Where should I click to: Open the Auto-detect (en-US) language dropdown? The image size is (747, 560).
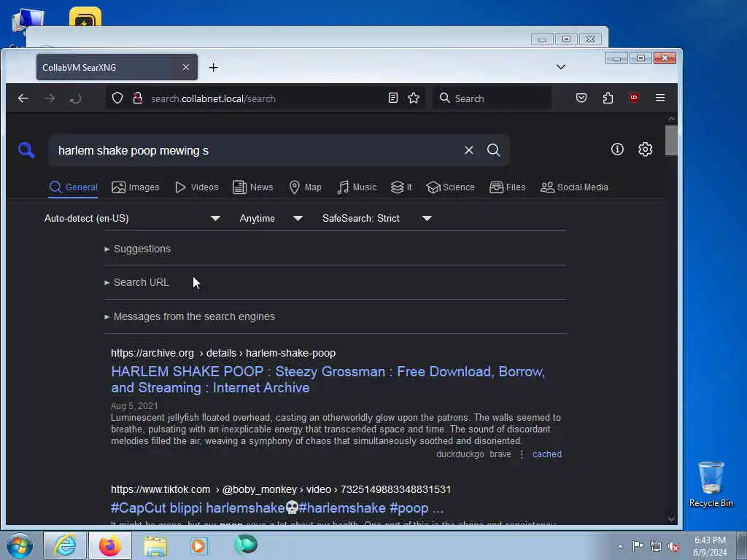coord(133,218)
